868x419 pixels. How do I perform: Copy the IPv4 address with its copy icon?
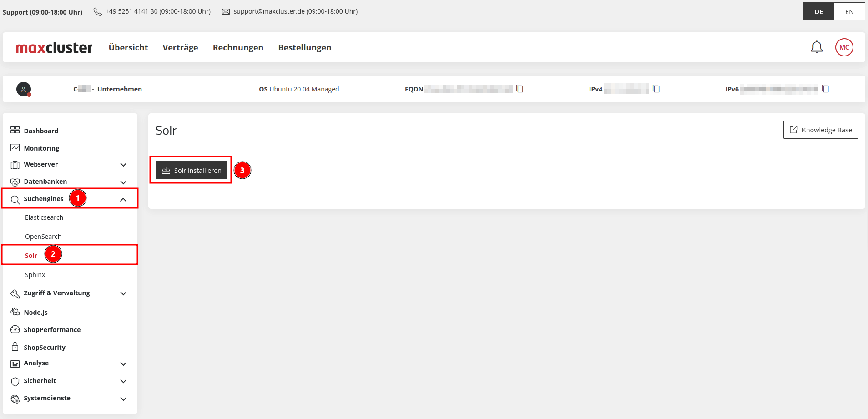click(656, 89)
